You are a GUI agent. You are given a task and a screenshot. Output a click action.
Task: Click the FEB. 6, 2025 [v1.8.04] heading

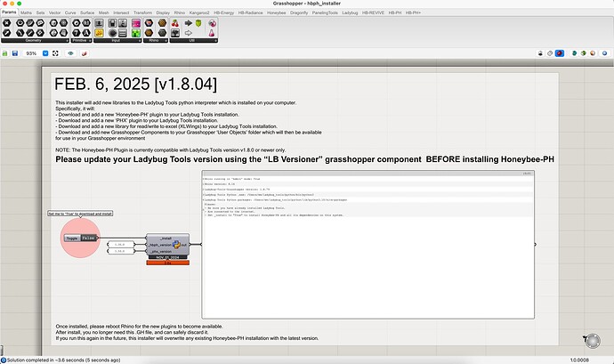point(135,84)
